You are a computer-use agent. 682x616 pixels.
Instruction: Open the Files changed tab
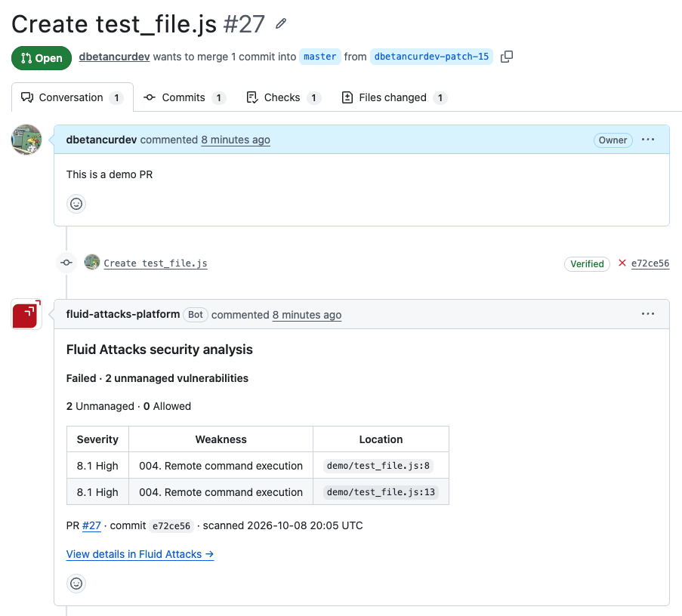click(394, 97)
